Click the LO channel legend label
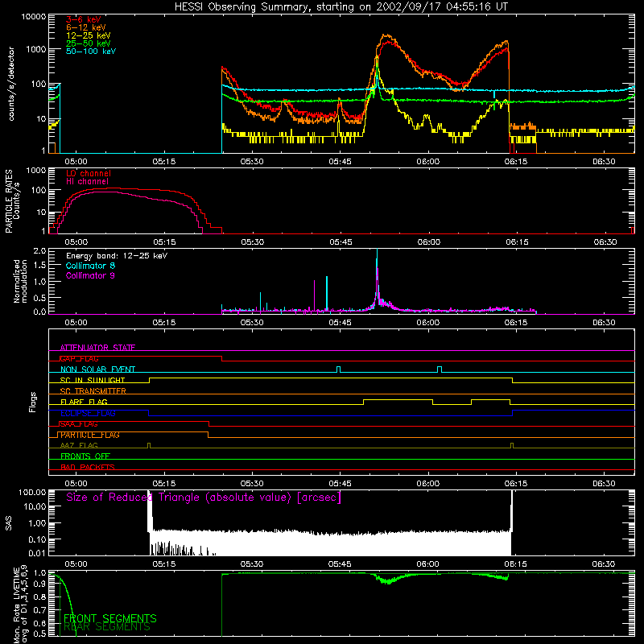Viewport: 644px width, 644px height. tap(89, 173)
